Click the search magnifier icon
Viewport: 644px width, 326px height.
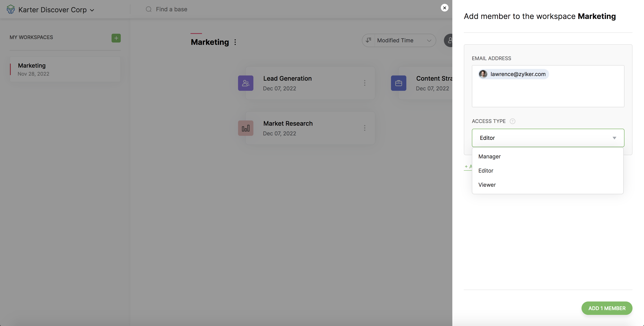click(x=149, y=9)
